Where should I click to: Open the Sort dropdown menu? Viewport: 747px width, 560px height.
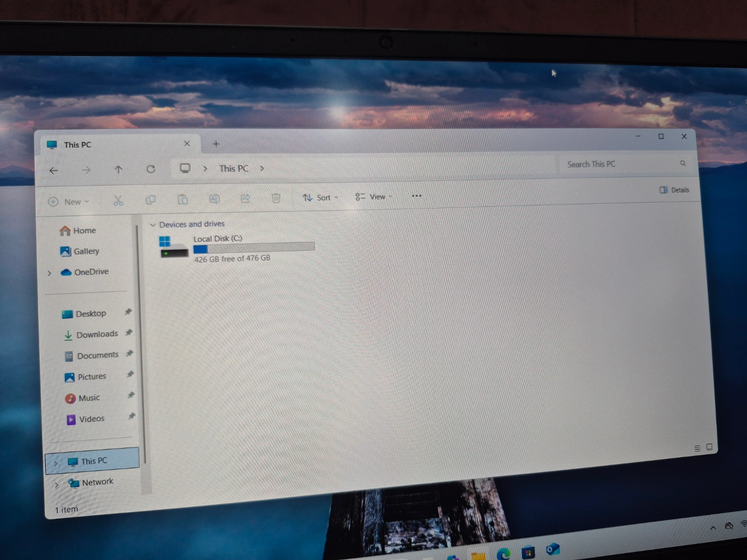(320, 198)
